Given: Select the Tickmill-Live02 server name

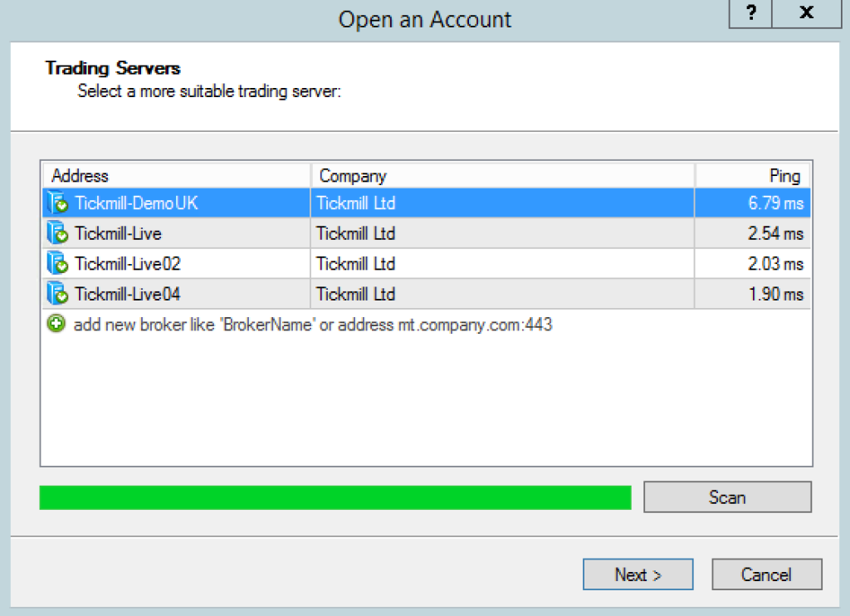Looking at the screenshot, I should pos(127,263).
